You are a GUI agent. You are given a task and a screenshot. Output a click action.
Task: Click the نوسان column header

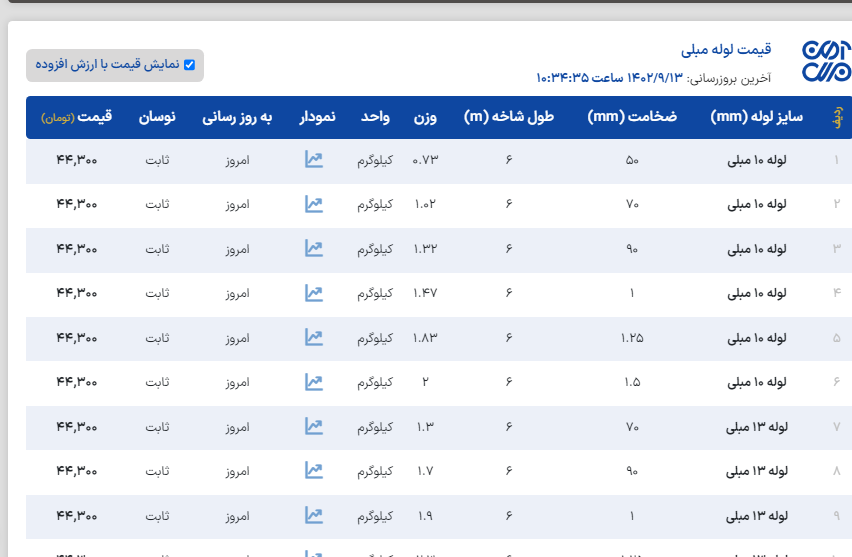coord(157,117)
